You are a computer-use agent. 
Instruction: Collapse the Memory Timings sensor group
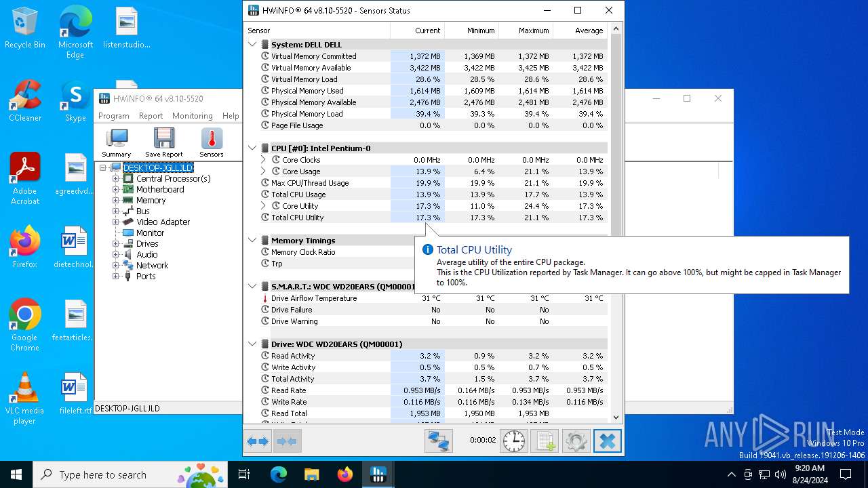tap(252, 241)
